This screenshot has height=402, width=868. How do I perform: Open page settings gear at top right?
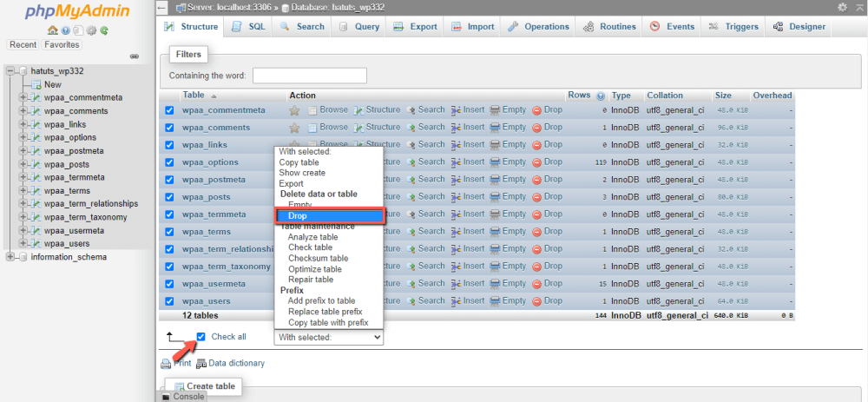(x=843, y=7)
